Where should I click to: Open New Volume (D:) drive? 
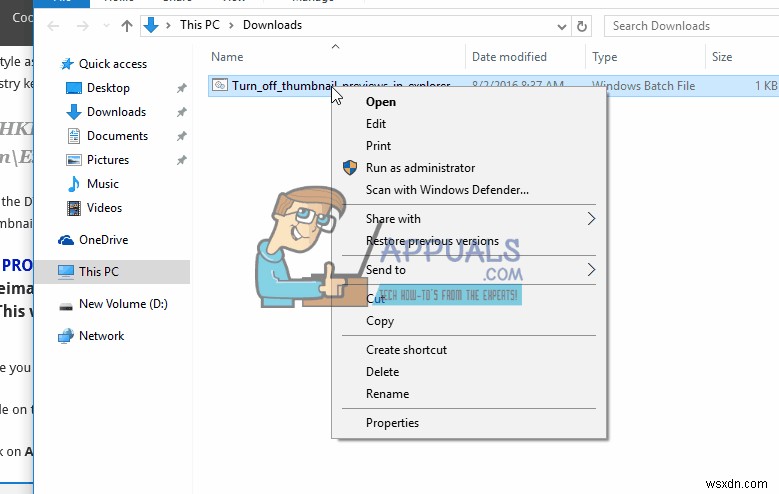(123, 304)
